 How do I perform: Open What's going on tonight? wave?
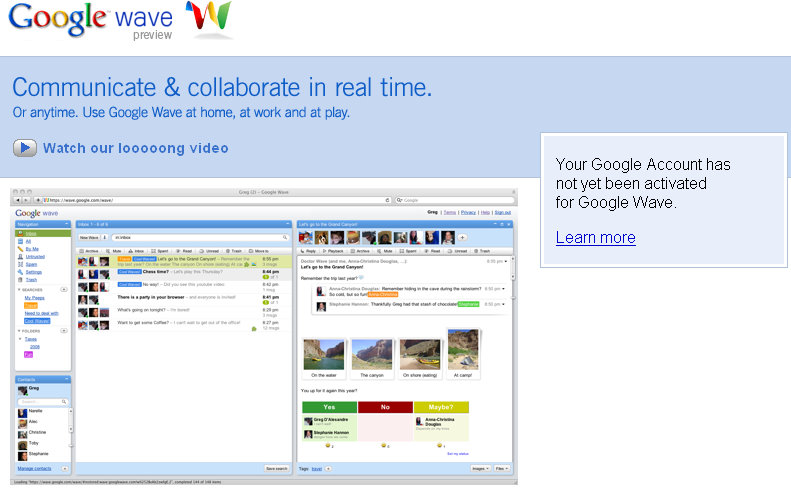184,312
